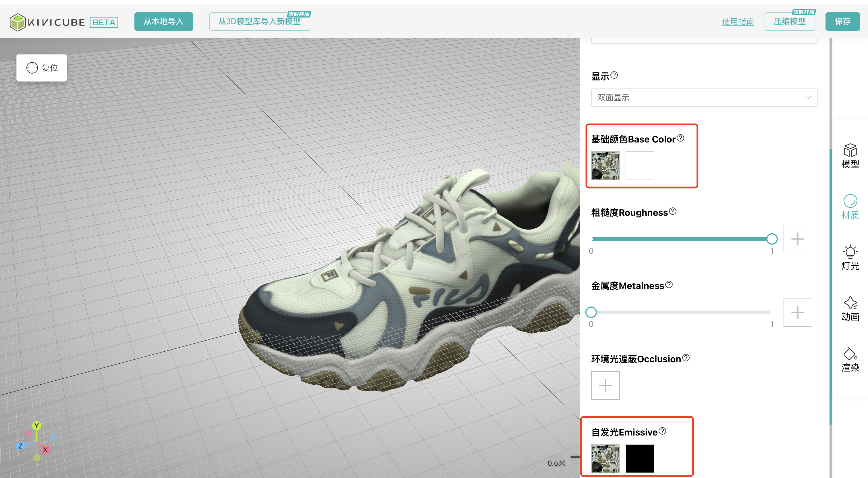Add an Occlusion texture with plus box
This screenshot has width=868, height=478.
pyautogui.click(x=605, y=385)
